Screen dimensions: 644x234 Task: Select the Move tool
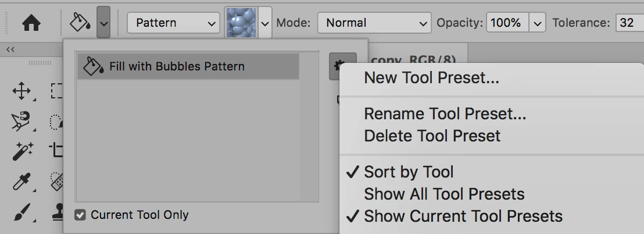point(22,91)
